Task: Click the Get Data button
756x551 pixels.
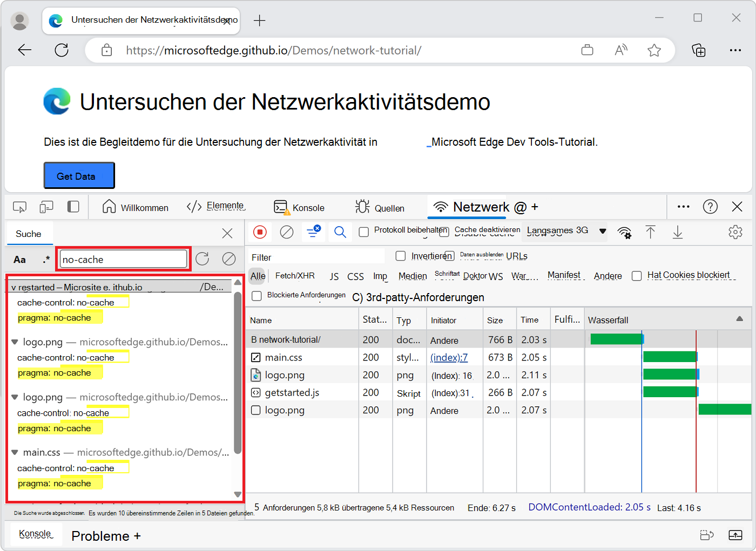Action: [79, 175]
